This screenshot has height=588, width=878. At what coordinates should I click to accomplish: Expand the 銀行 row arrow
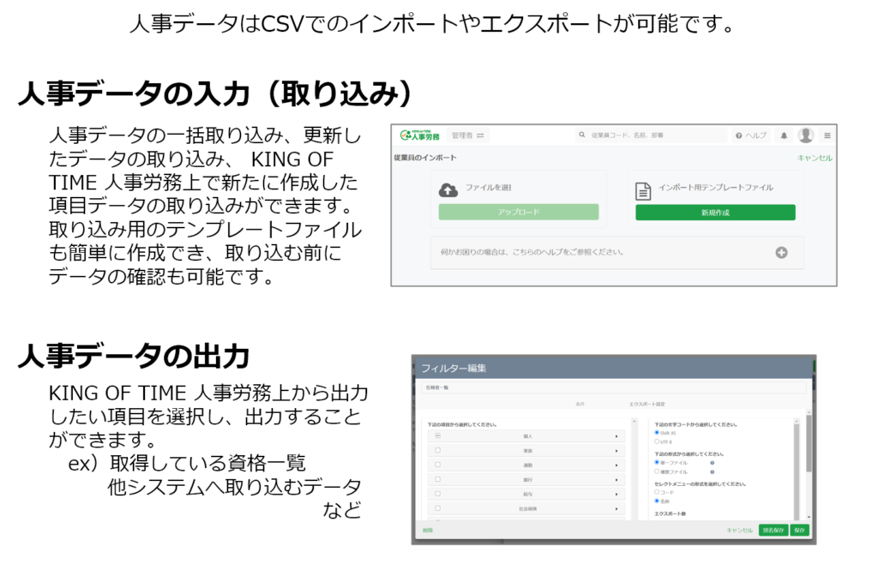point(616,480)
